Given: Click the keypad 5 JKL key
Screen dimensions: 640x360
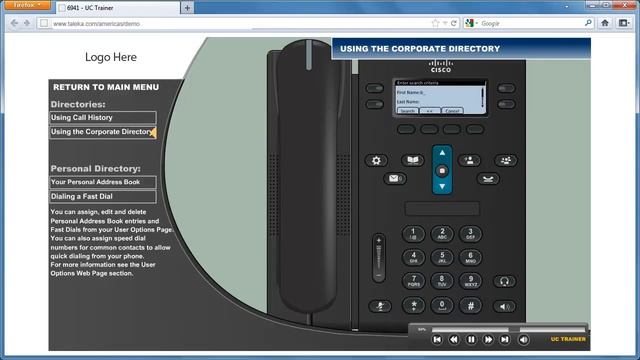Looking at the screenshot, I should point(442,258).
